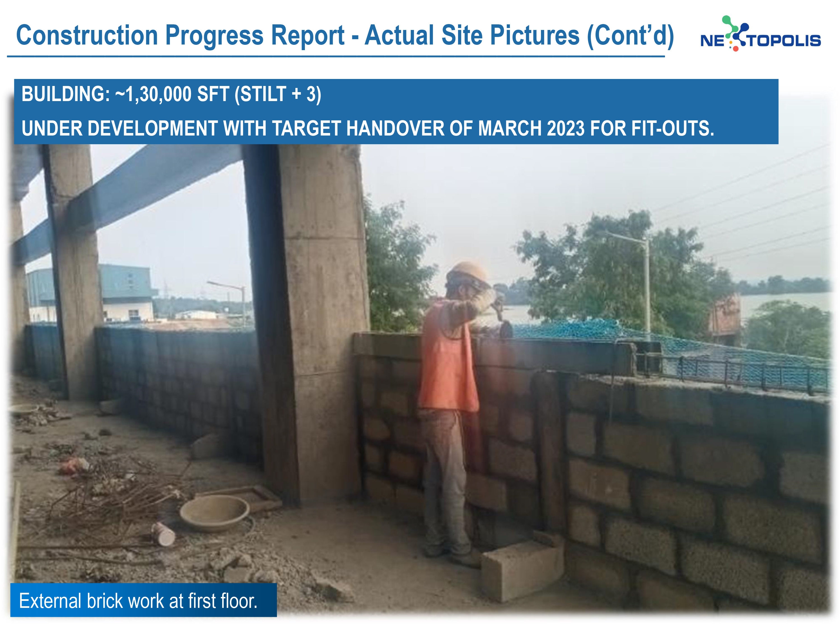
Task: Click the mortar pan on the floor
Action: [214, 513]
